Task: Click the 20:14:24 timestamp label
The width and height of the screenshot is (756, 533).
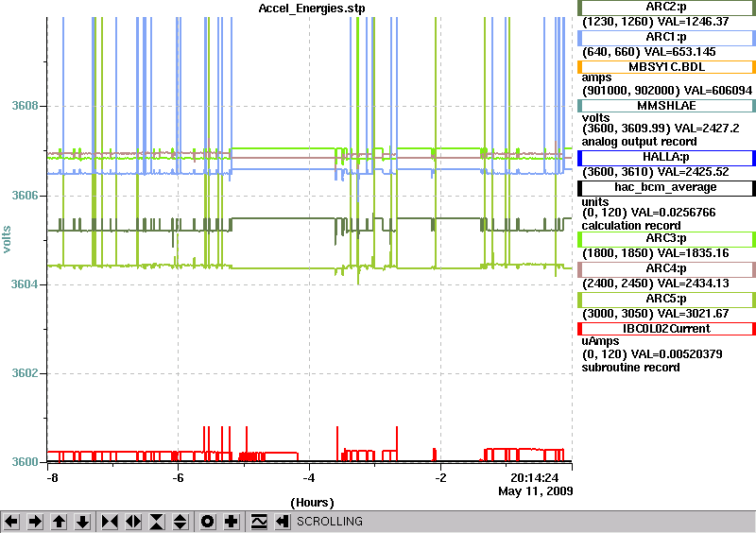Action: click(535, 478)
